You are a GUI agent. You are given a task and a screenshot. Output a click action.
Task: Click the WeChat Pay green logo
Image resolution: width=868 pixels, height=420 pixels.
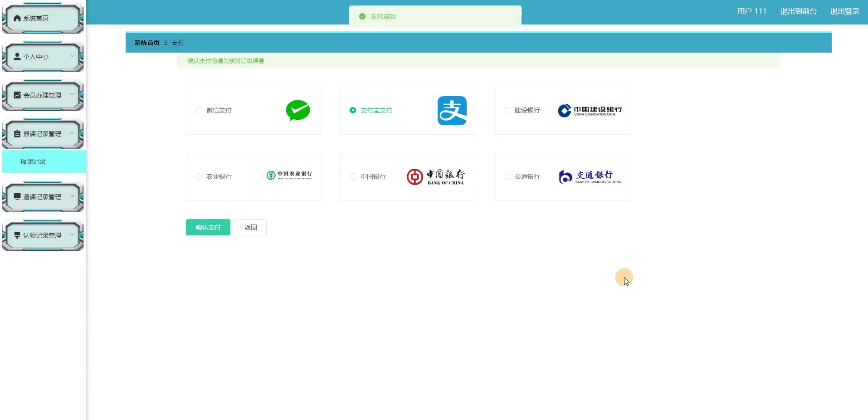pyautogui.click(x=298, y=110)
